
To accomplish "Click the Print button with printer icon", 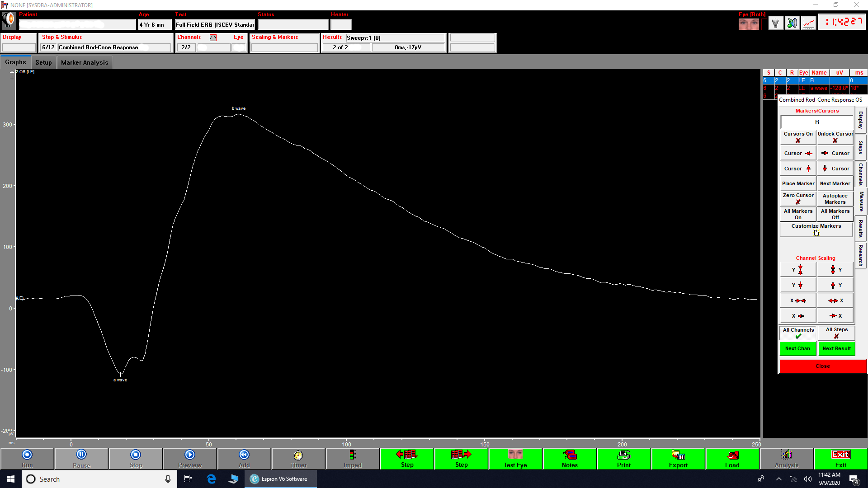I will 624,458.
